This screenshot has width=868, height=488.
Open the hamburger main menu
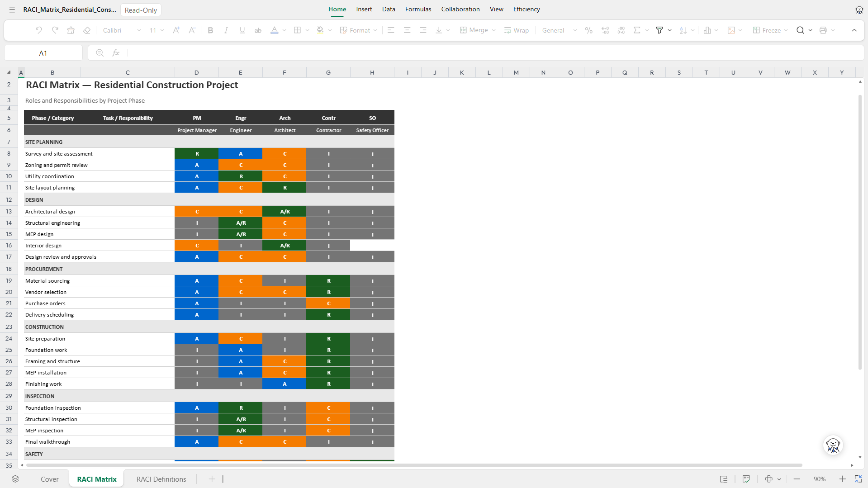click(x=12, y=9)
